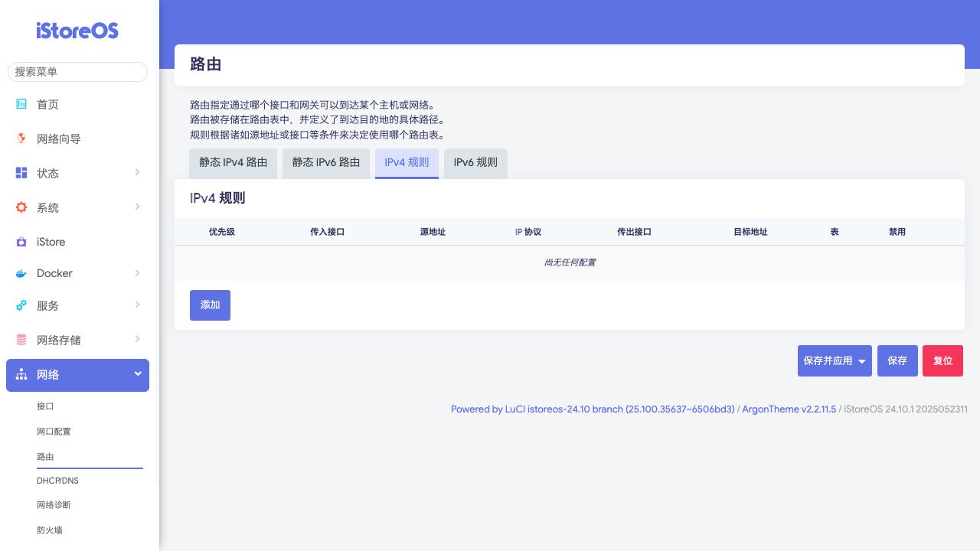Click the 网络存储 database icon

coord(21,340)
